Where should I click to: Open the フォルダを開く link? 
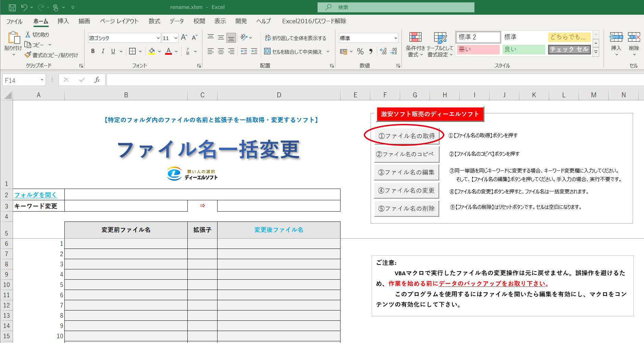(x=36, y=195)
